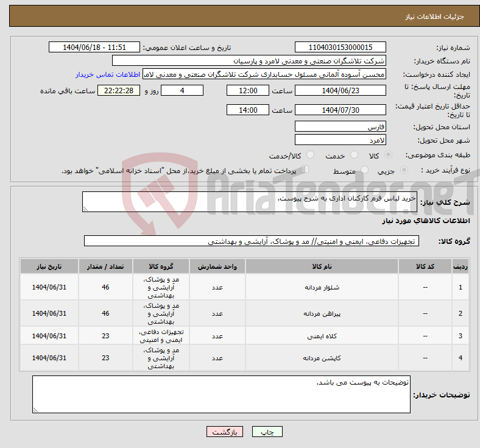The width and height of the screenshot is (480, 448).
Task: Click quantity 23 in کاپشن مردانه row
Action: click(x=105, y=358)
